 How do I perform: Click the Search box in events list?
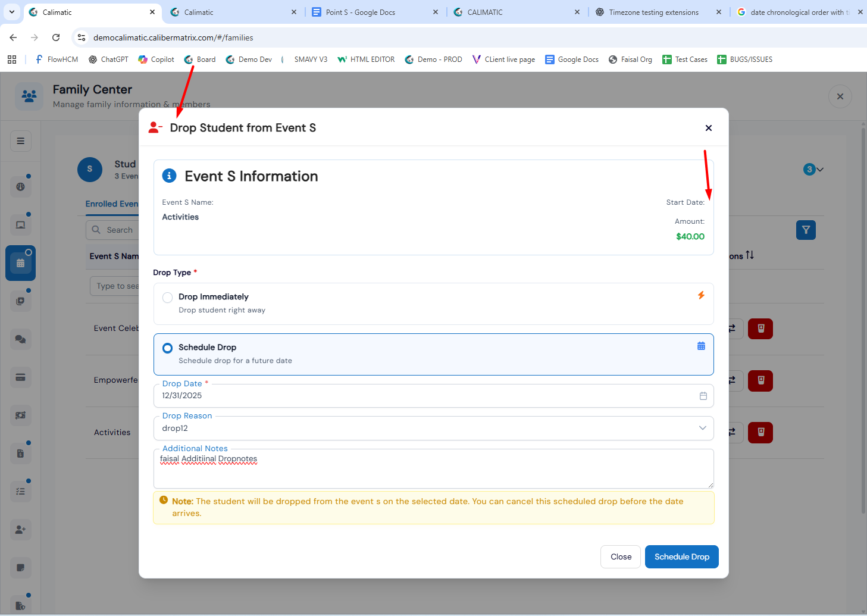coord(113,230)
